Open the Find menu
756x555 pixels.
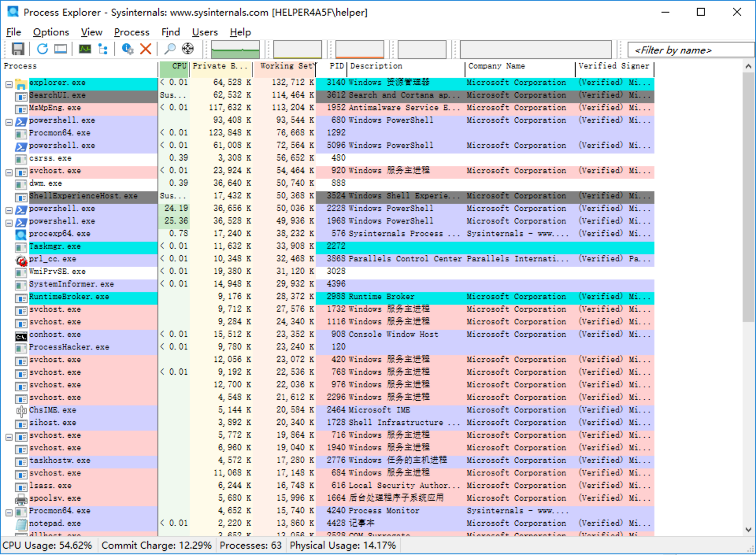coord(170,32)
